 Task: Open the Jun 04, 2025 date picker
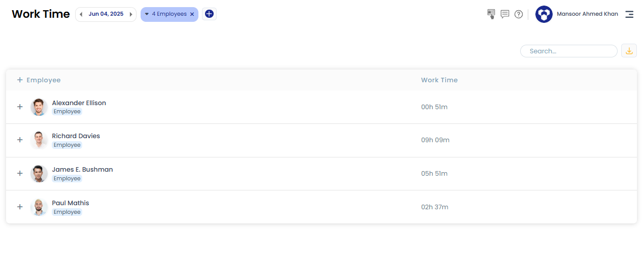[x=106, y=14]
